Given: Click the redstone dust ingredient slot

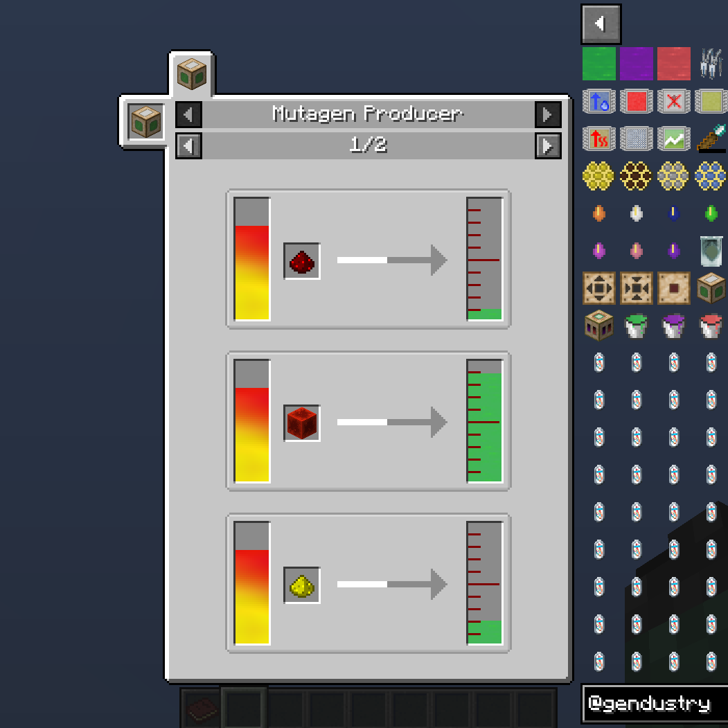Looking at the screenshot, I should point(302,261).
